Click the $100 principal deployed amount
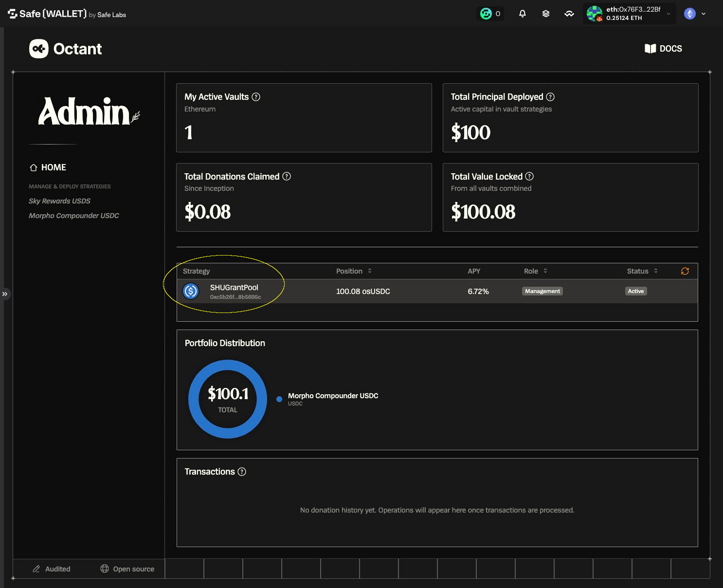723x588 pixels. click(x=470, y=132)
